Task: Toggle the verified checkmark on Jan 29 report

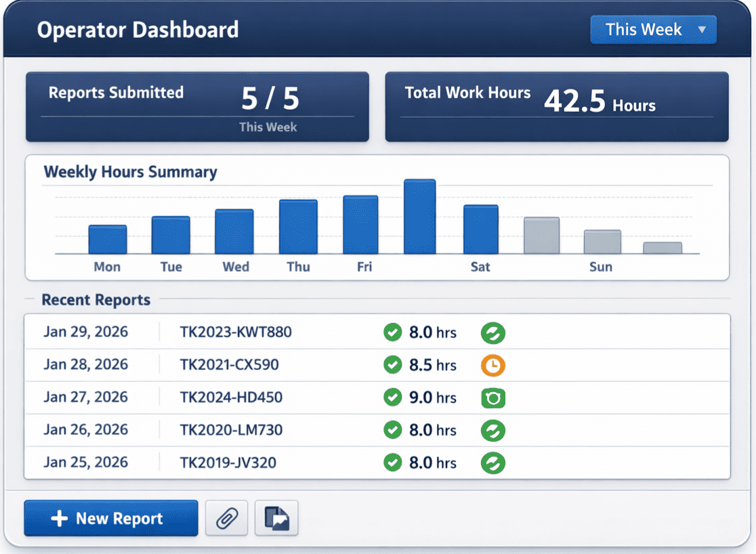Action: click(x=393, y=333)
